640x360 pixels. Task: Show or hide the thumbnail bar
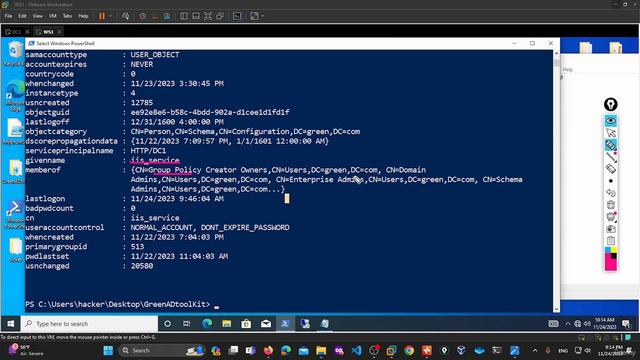point(196,16)
